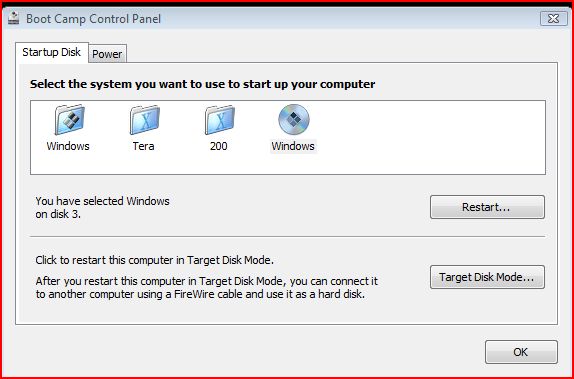Select the Windows disc-shaped startup icon
The image size is (574, 379).
[x=294, y=120]
